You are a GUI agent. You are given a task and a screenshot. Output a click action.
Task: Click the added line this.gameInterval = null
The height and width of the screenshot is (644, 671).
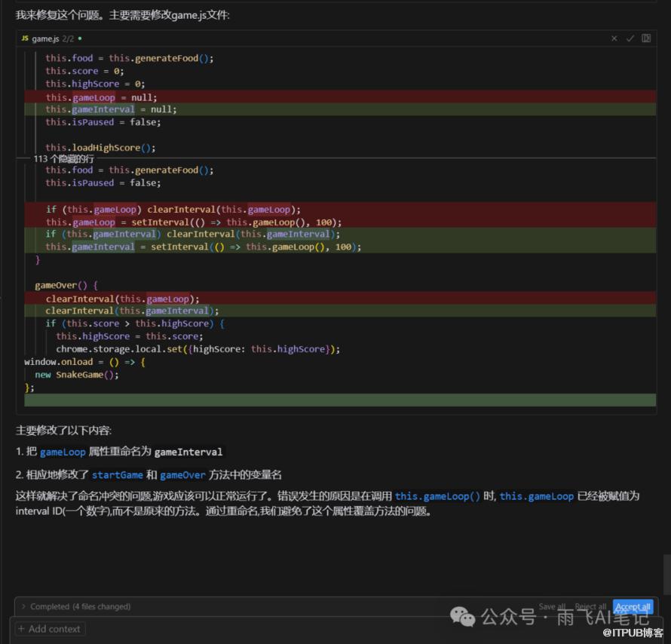(x=111, y=109)
